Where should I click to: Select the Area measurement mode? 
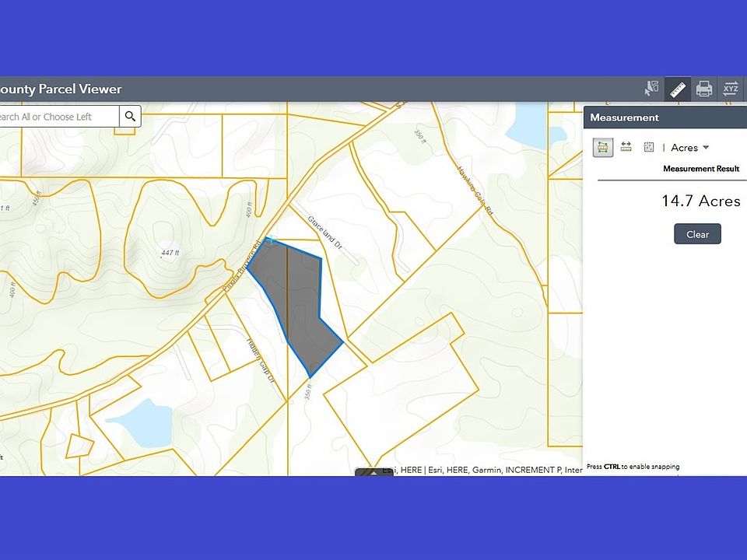point(603,147)
